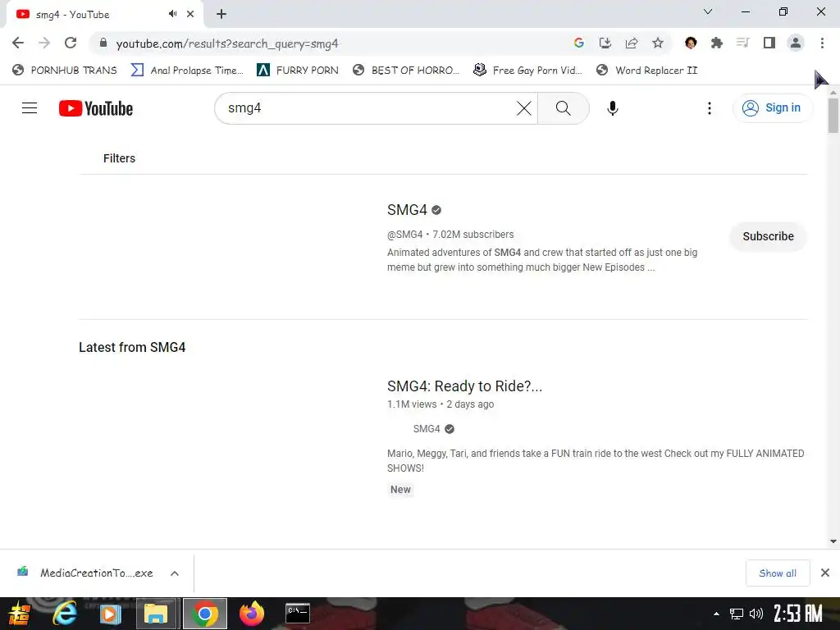Open system volume control in tray
Viewport: 840px width, 630px height.
756,614
